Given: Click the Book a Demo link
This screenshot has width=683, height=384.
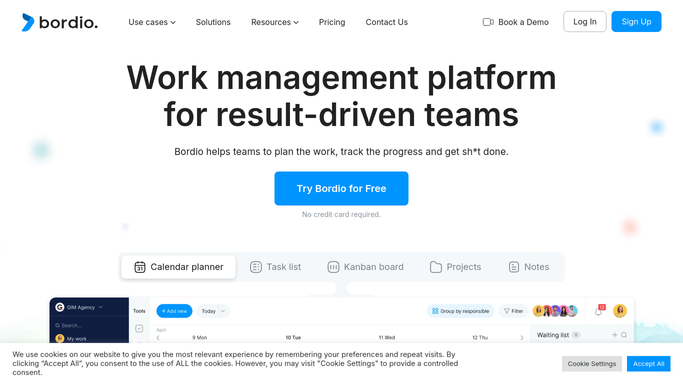Looking at the screenshot, I should 516,22.
